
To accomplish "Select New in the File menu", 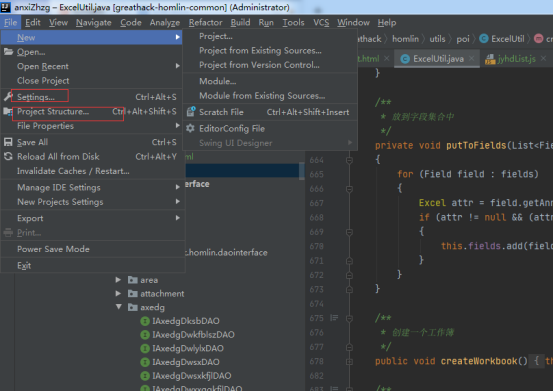I will (x=92, y=37).
